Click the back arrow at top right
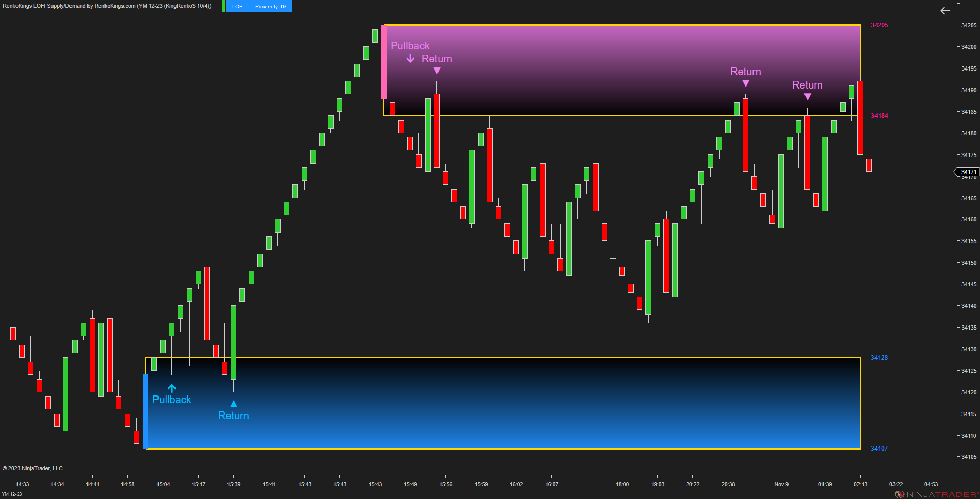The height and width of the screenshot is (499, 980). click(944, 11)
